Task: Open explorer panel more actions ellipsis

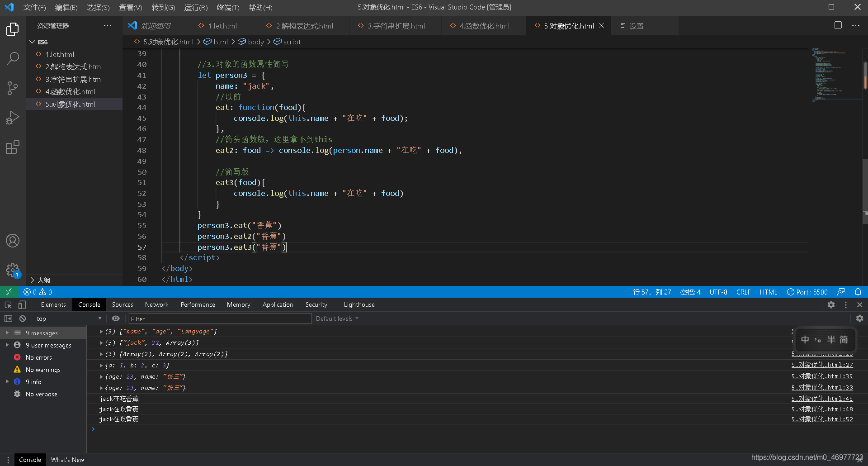Action: pyautogui.click(x=108, y=25)
